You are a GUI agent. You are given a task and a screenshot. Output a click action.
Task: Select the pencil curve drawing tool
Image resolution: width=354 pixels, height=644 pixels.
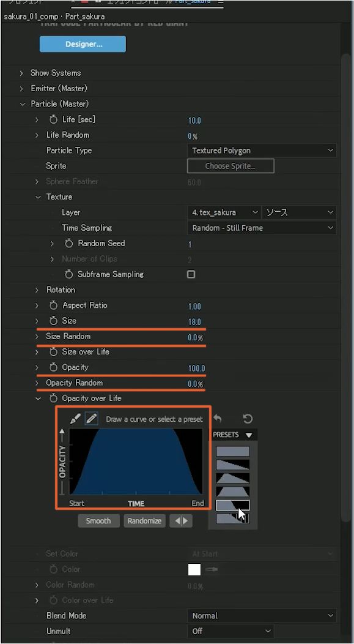(91, 419)
